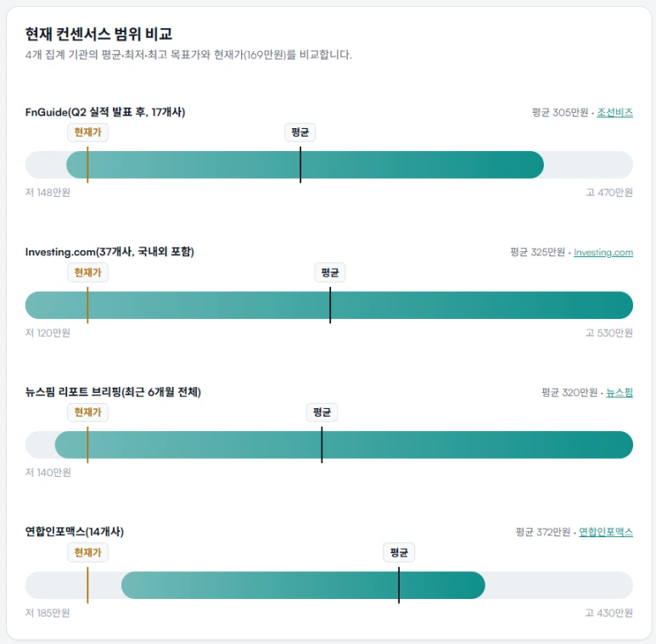Click the 고 470만원 high value label
The width and height of the screenshot is (656, 644).
[609, 193]
